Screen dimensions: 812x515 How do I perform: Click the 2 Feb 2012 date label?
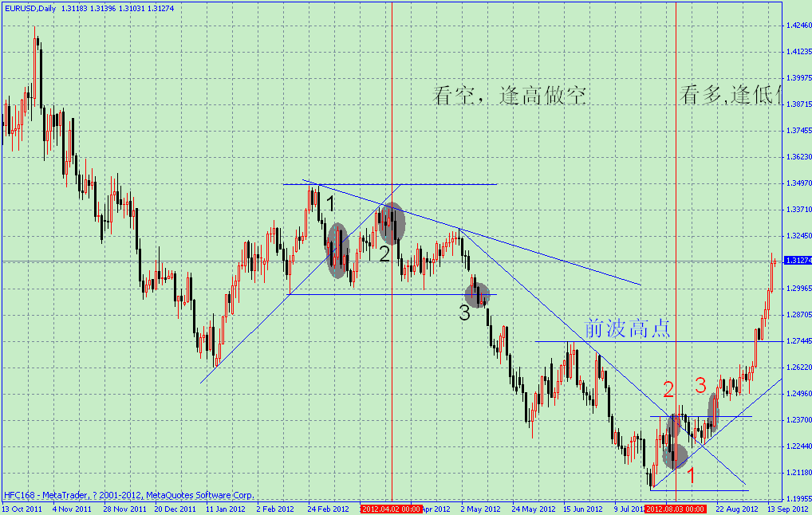(x=275, y=509)
